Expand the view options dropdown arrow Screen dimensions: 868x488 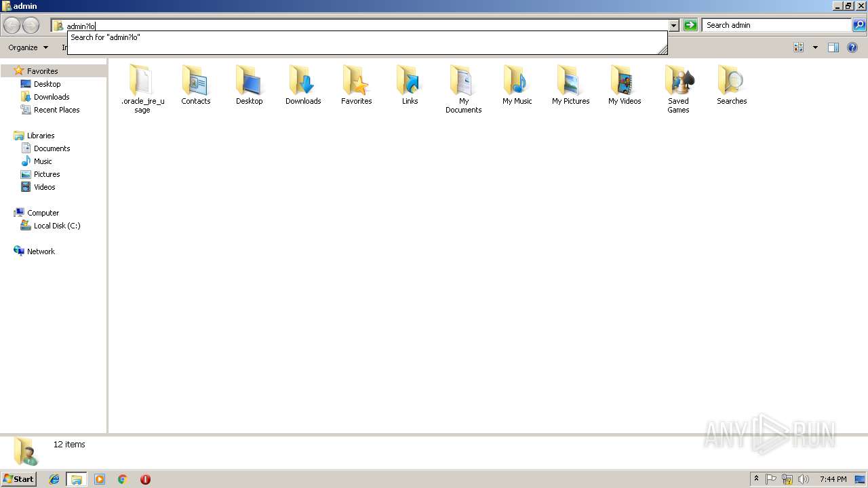815,47
